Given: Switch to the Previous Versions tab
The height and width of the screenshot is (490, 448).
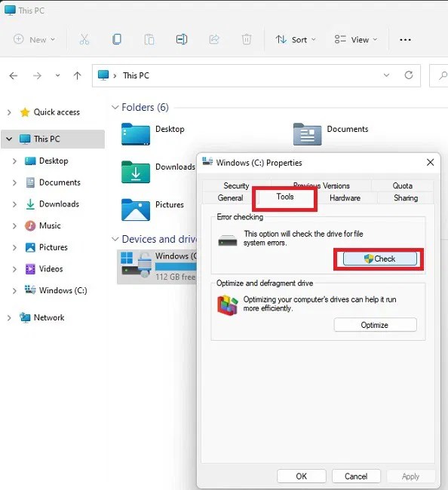Looking at the screenshot, I should [321, 185].
